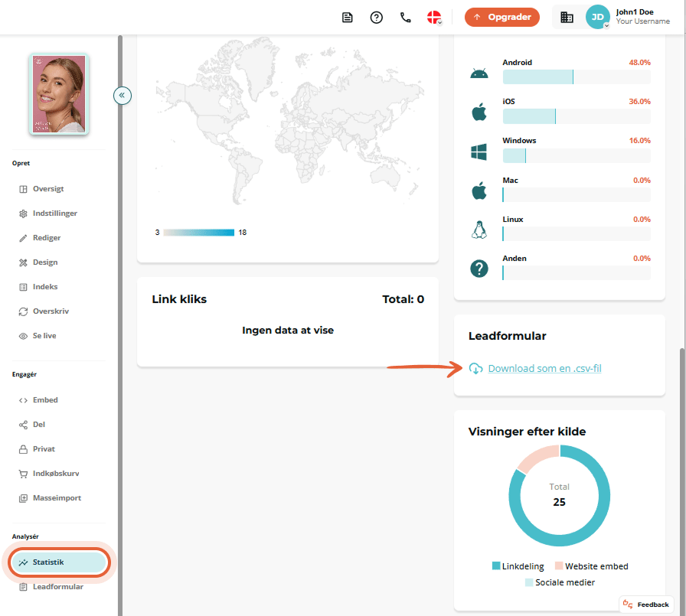Viewport: 686px width, 616px height.
Task: Click the Mac apple icon
Action: tap(479, 191)
